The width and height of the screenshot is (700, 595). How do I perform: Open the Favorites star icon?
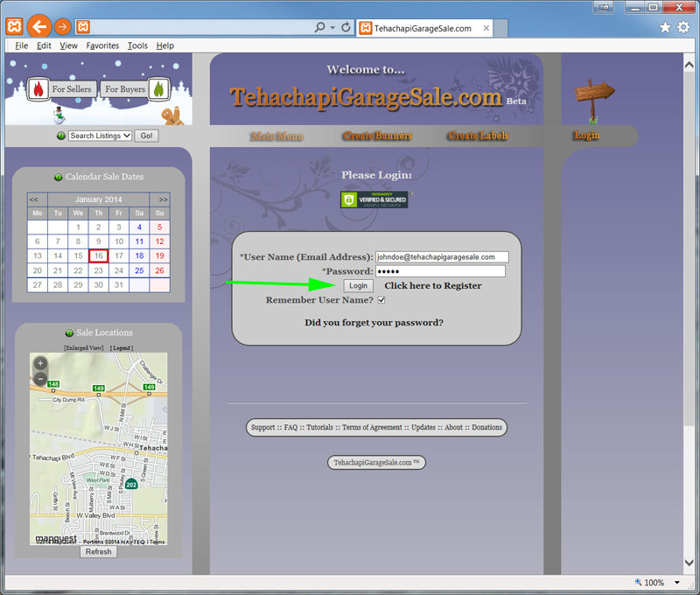665,28
